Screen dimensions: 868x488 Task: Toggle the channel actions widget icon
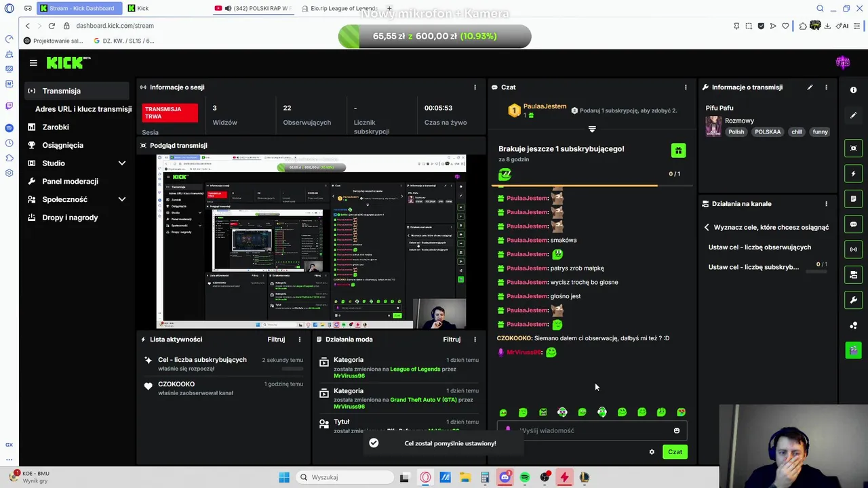[853, 274]
